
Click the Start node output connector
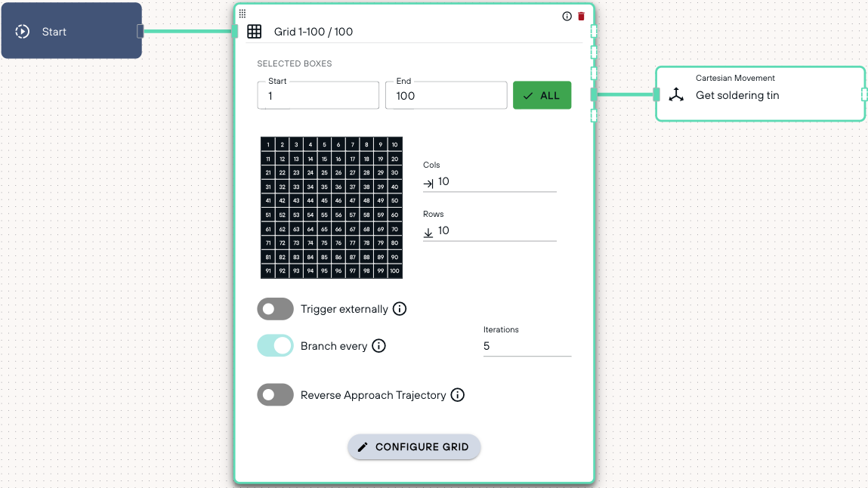point(141,32)
